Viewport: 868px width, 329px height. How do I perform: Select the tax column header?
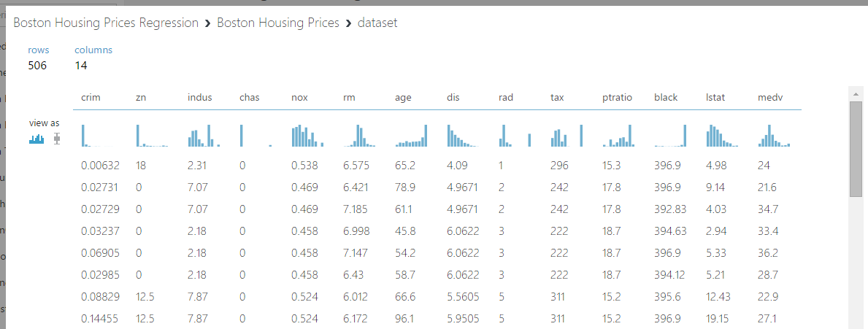pos(558,98)
